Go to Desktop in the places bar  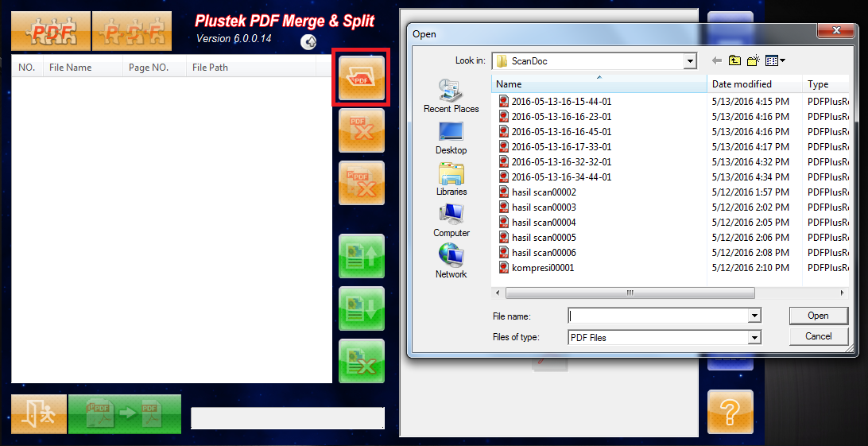451,138
